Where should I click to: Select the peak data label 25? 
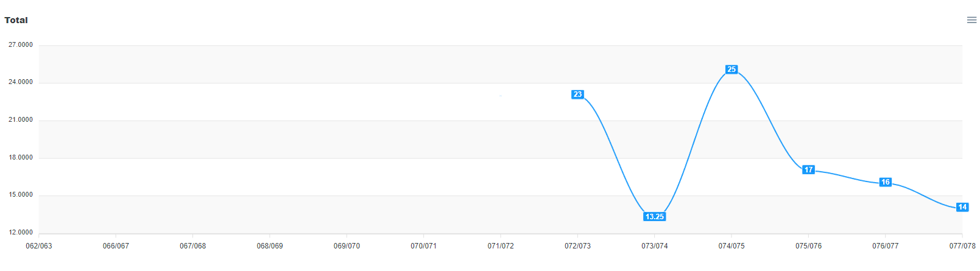coord(731,69)
